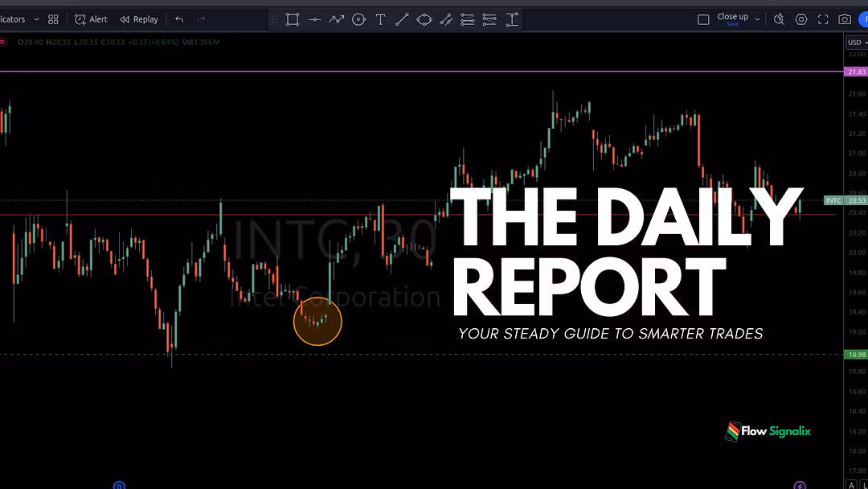Open the Close up layout name
Screen dimensions: 868x489
coord(732,18)
